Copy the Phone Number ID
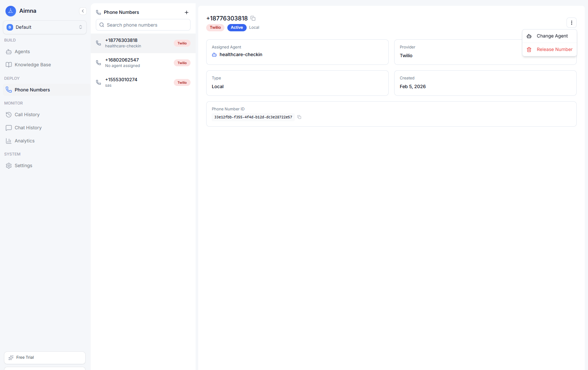This screenshot has height=370, width=588. [x=299, y=117]
